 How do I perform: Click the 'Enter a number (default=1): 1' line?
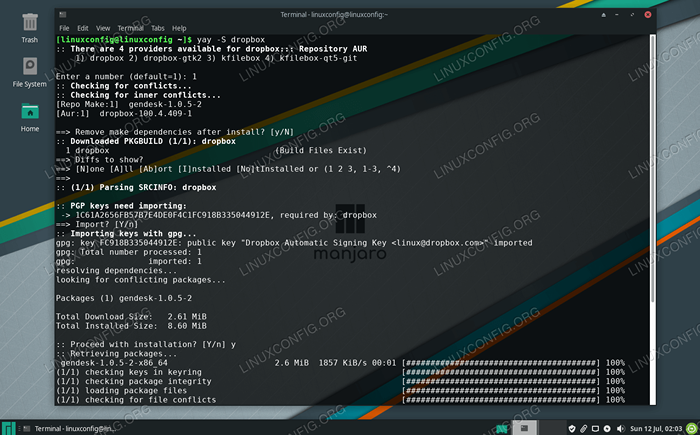click(126, 77)
